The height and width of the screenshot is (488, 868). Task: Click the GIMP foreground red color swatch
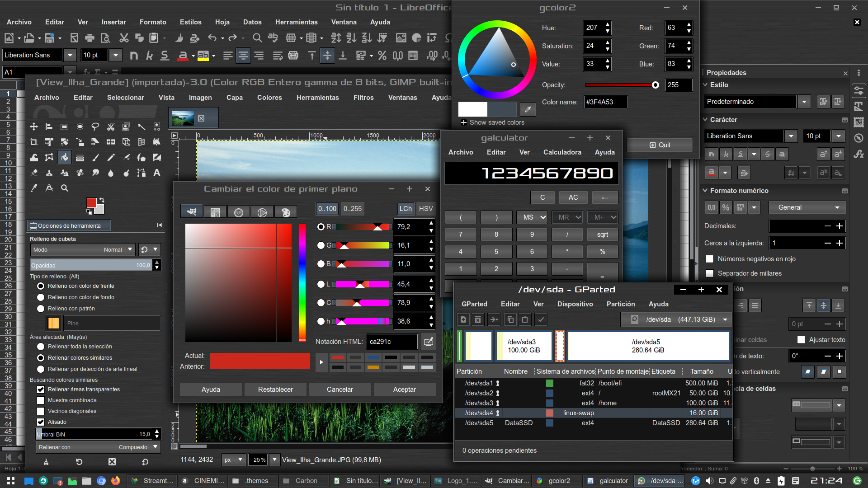click(x=92, y=203)
